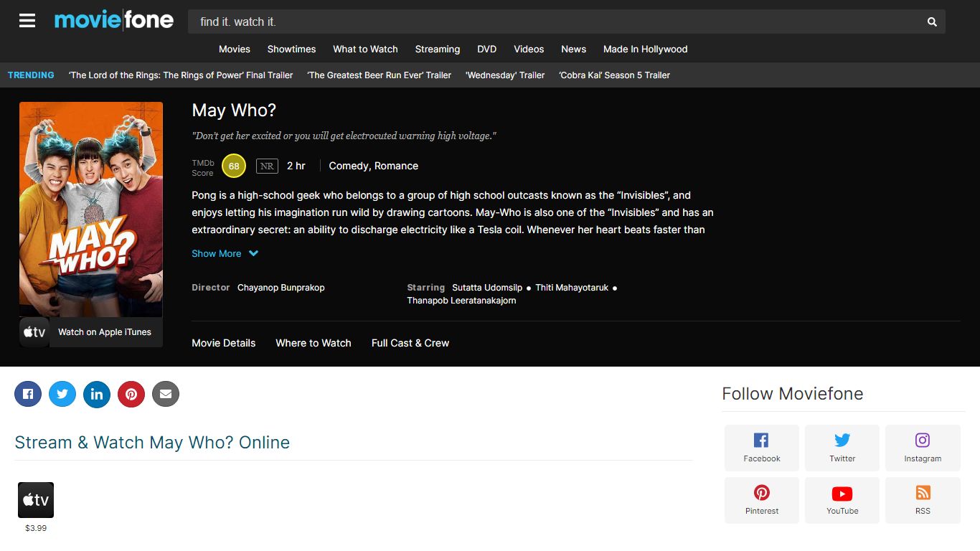This screenshot has height=551, width=980.
Task: Click the Apple TV $3.99 streaming option
Action: [x=36, y=500]
